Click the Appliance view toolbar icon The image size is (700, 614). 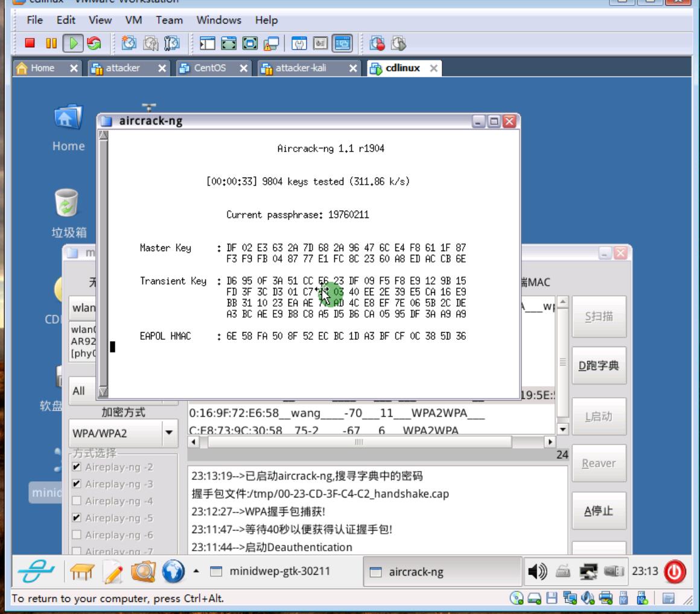(320, 43)
